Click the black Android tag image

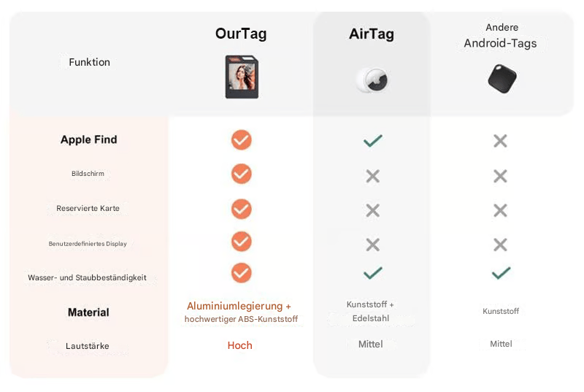tap(502, 78)
